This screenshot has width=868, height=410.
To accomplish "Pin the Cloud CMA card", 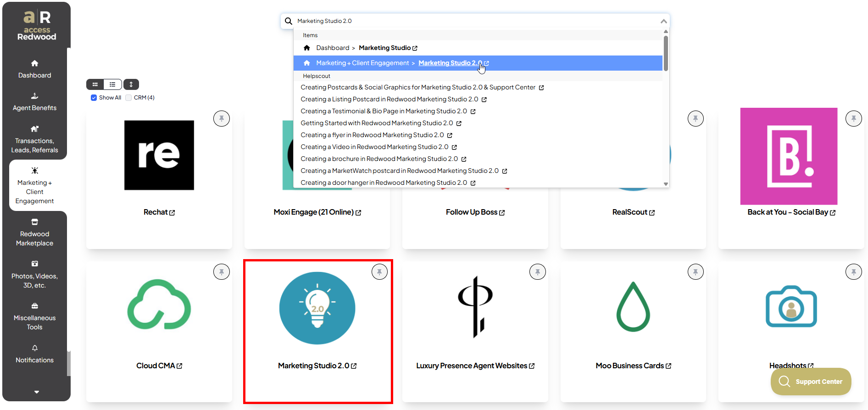I will click(222, 272).
